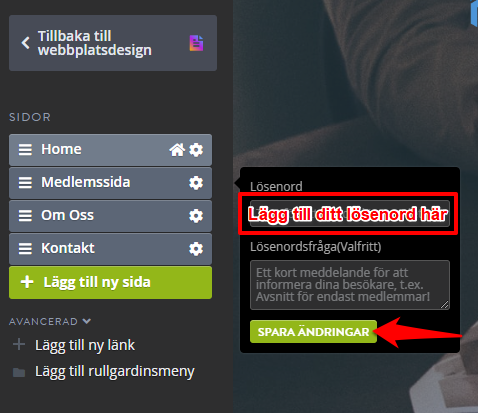The image size is (478, 413).
Task: Select the Om Oss page item
Action: coord(110,216)
